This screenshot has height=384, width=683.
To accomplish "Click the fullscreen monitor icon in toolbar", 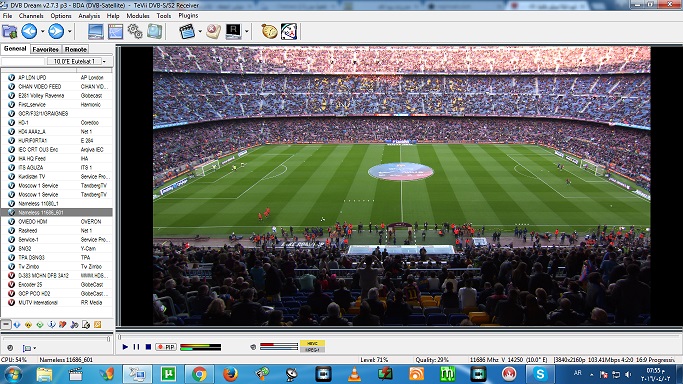I will [x=96, y=31].
